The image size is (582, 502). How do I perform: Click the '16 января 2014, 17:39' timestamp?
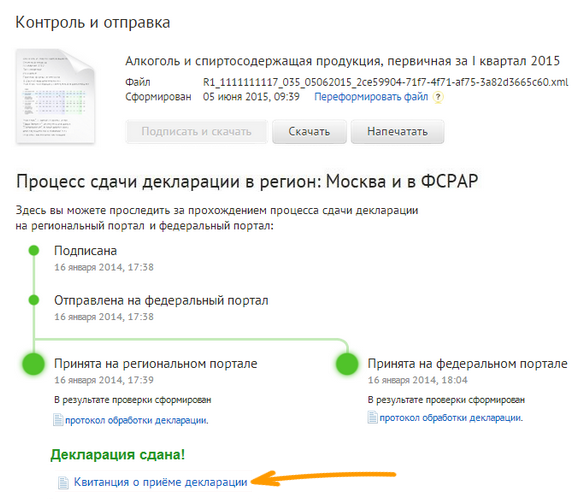pos(104,380)
